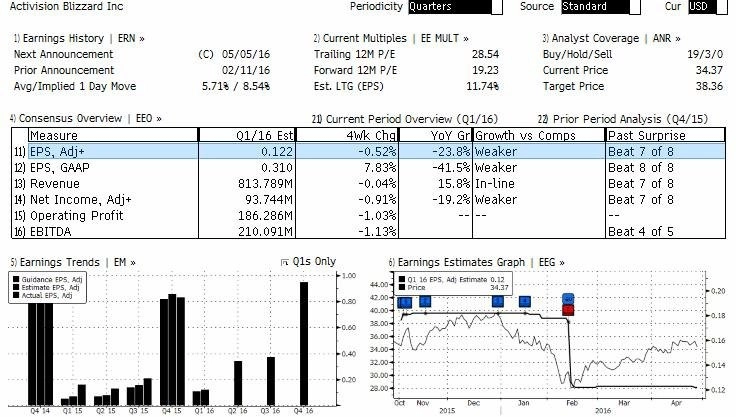
Task: Click Trailing 12M P/E value 28.54
Action: [x=485, y=54]
